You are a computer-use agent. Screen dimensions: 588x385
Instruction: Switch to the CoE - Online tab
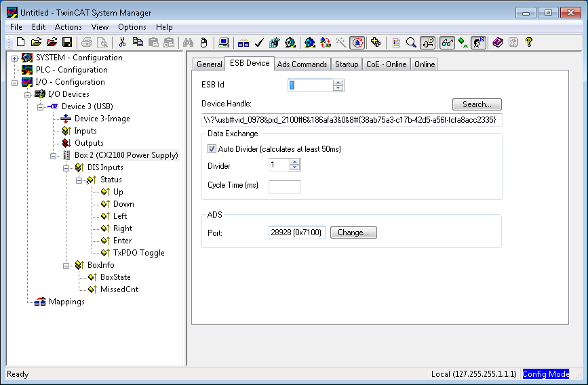pos(387,64)
